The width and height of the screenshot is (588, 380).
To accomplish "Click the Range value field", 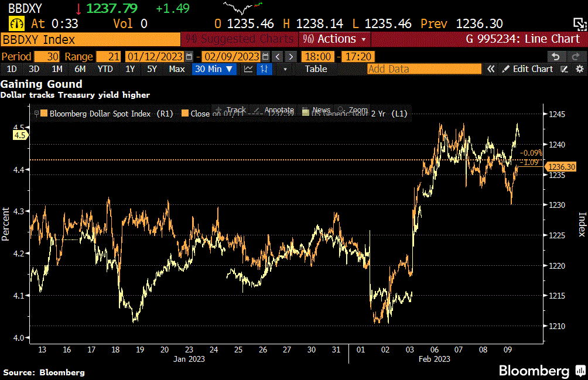I will pos(108,57).
